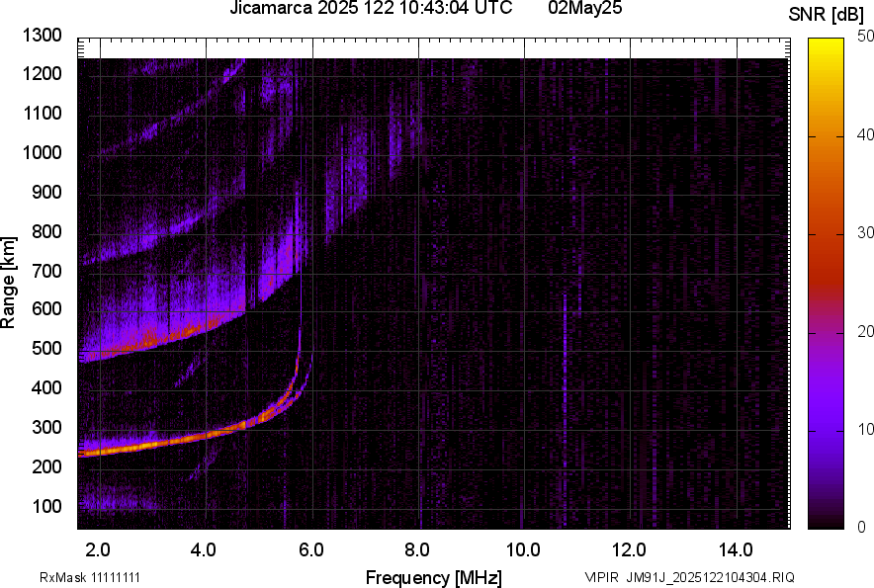Click the colorbar tick label 0
Viewport: 874px width, 588px height.
[x=862, y=527]
